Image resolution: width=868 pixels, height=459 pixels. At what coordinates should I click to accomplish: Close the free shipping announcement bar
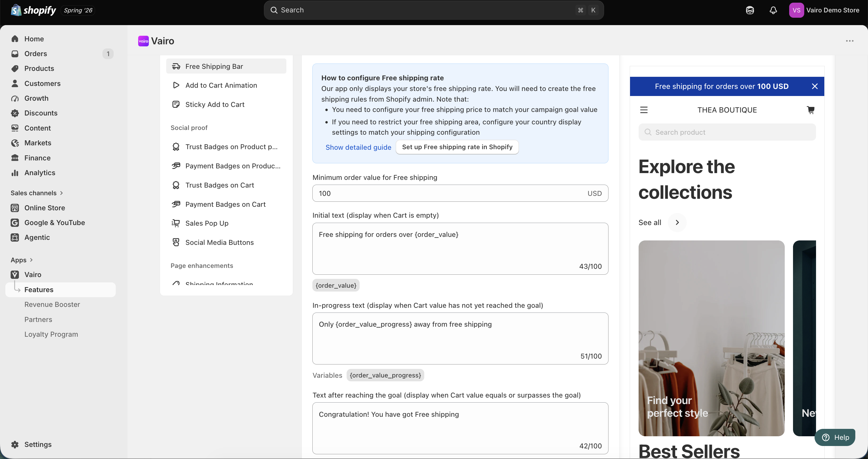pyautogui.click(x=815, y=86)
